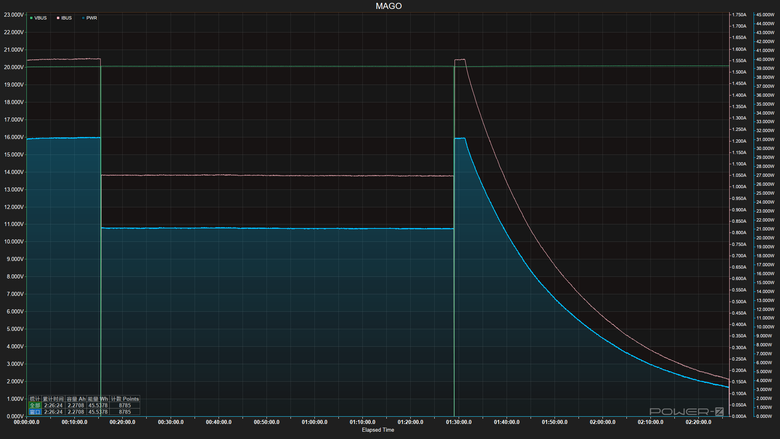Click the 01:30:00.0 time axis tick
The width and height of the screenshot is (780, 439).
[459, 422]
